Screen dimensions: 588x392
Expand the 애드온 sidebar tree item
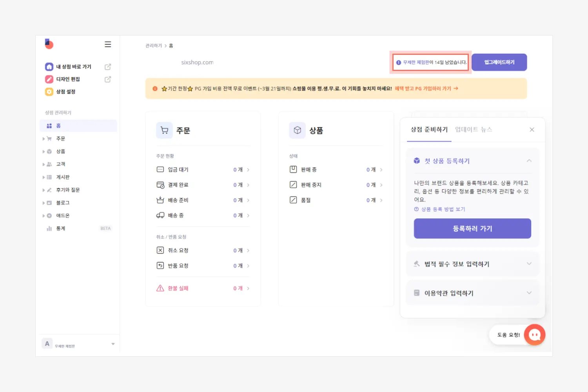[44, 216]
